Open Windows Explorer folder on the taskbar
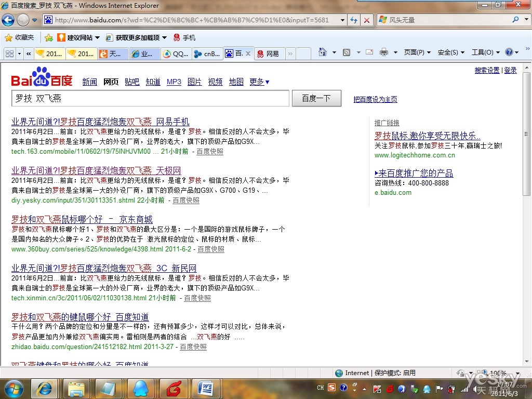The width and height of the screenshot is (532, 399). tap(76, 389)
